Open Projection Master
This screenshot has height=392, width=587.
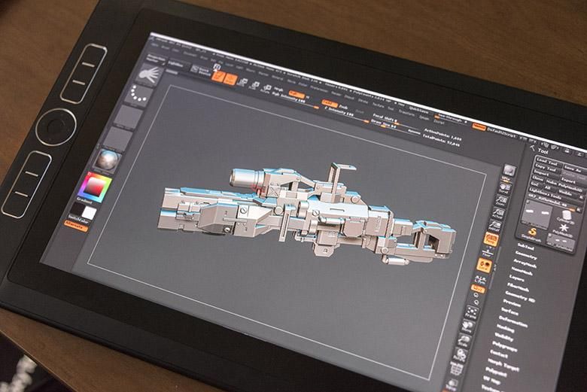coord(156,59)
